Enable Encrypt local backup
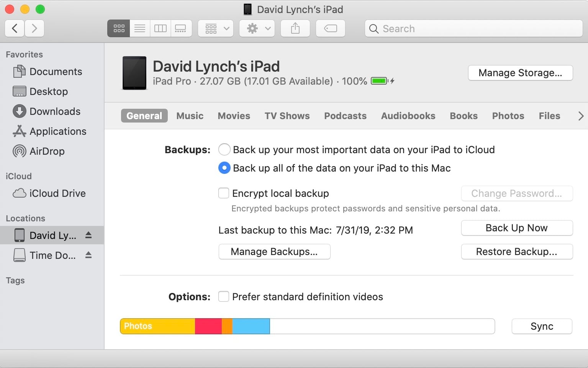Viewport: 588px width, 368px height. pyautogui.click(x=224, y=193)
